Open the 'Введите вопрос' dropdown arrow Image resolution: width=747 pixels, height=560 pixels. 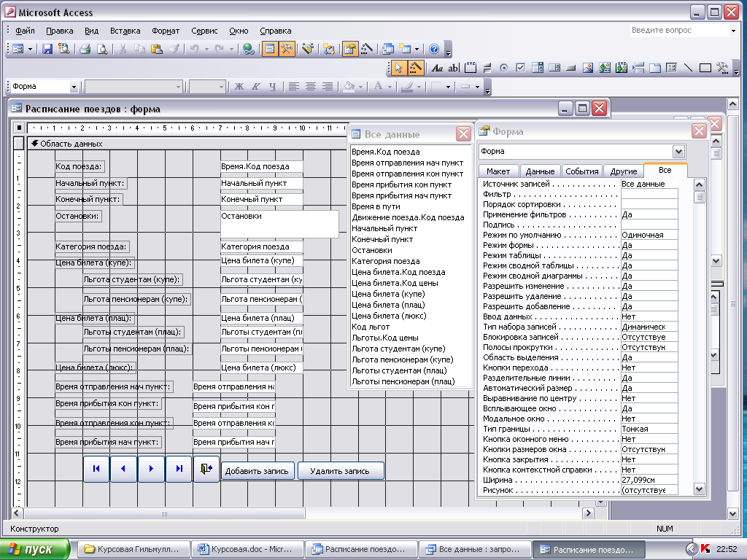coord(733,31)
